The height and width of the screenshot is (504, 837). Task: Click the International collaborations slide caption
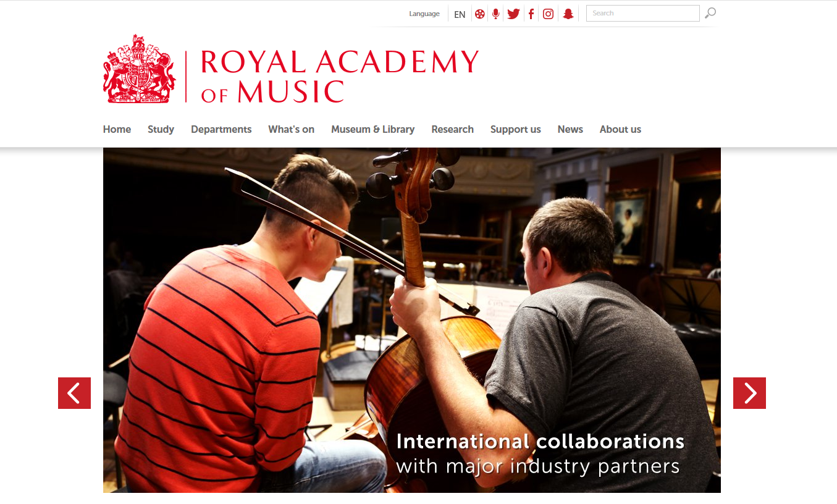(540, 453)
